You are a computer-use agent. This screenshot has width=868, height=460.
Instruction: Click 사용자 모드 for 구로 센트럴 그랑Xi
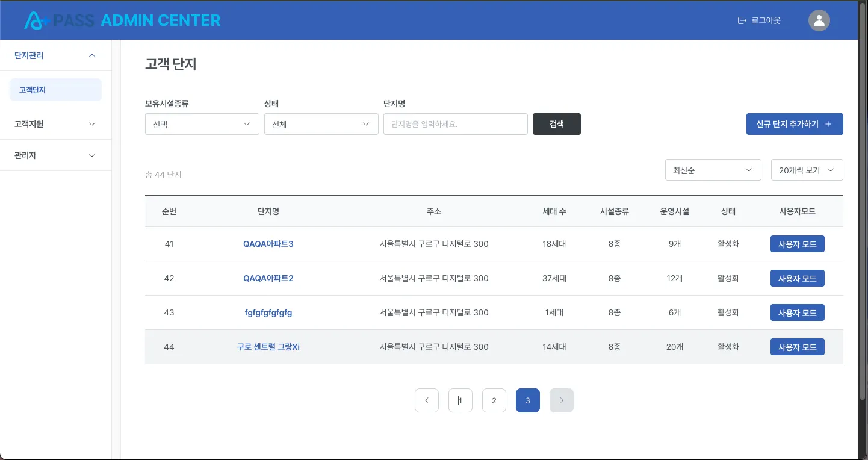tap(798, 347)
